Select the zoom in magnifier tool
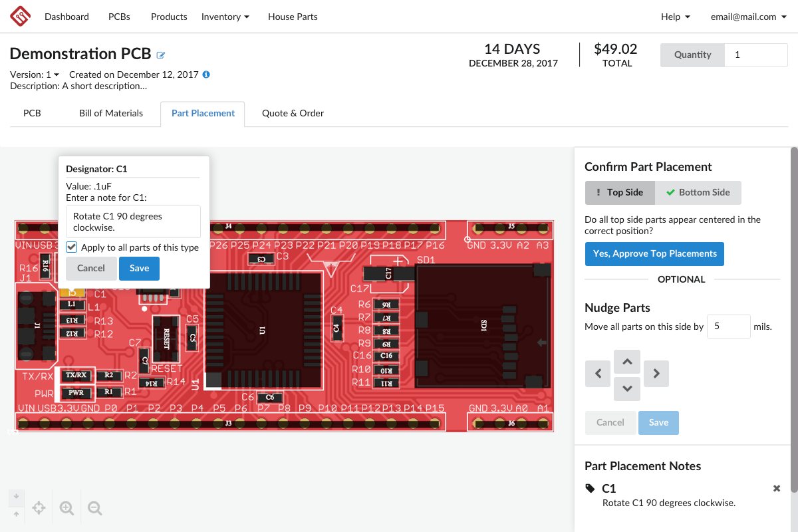798x532 pixels. [x=66, y=507]
